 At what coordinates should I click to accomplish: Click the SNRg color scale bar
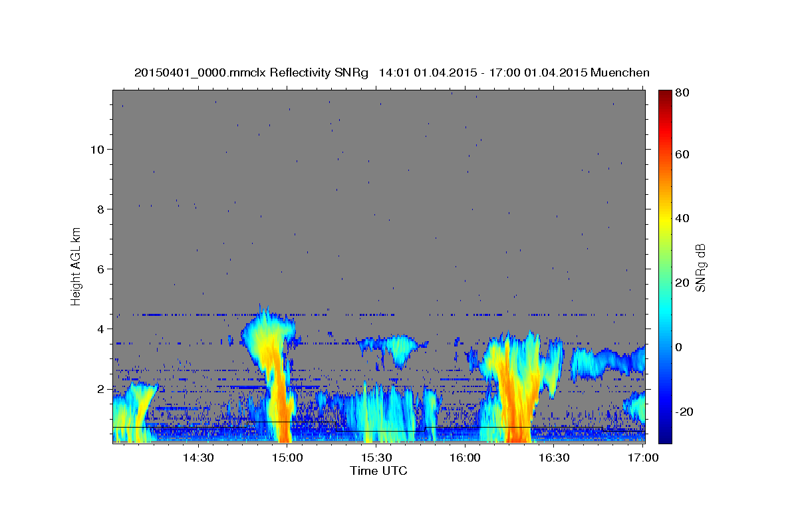(665, 266)
